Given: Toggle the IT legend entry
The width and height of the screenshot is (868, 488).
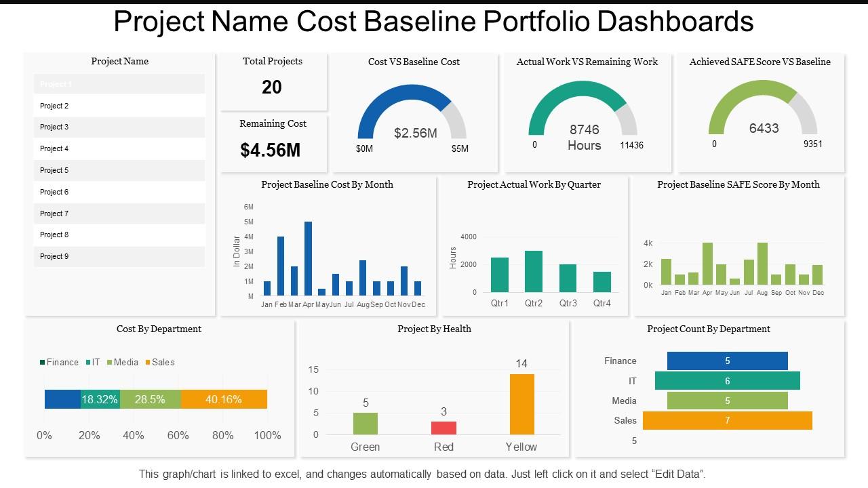Looking at the screenshot, I should coord(94,362).
